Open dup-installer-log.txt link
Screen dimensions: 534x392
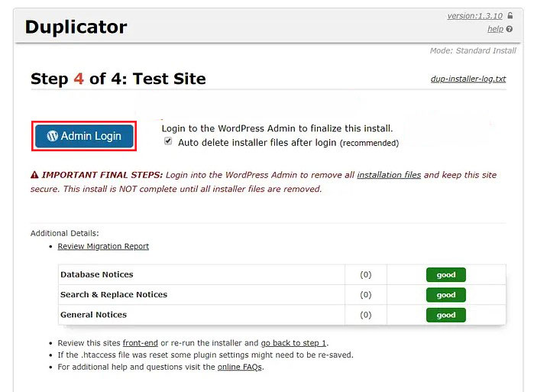[x=468, y=79]
